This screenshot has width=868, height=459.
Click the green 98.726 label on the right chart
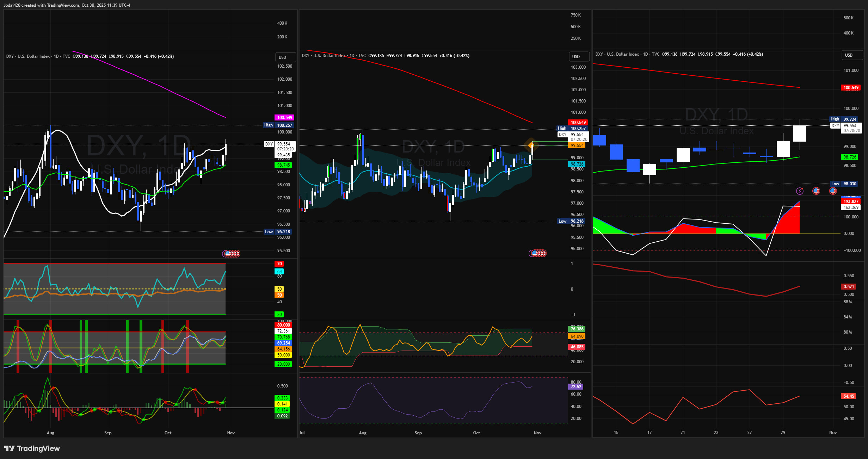[850, 157]
